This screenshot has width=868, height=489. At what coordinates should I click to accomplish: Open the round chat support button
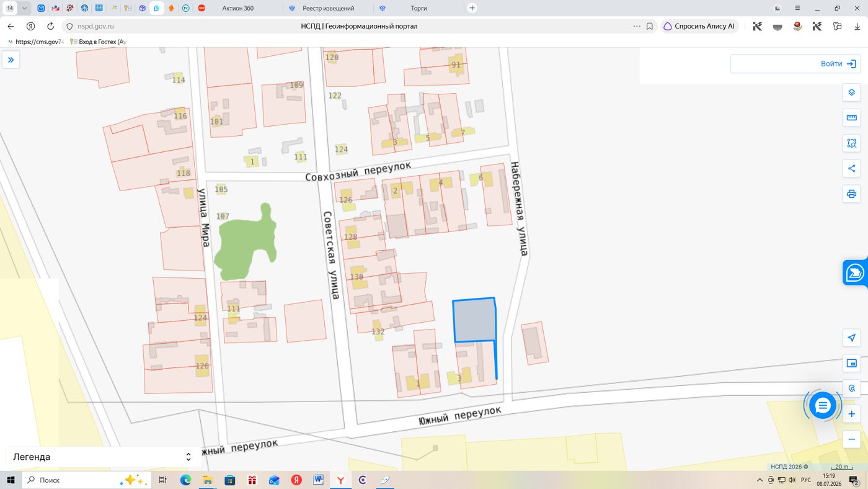(x=823, y=406)
